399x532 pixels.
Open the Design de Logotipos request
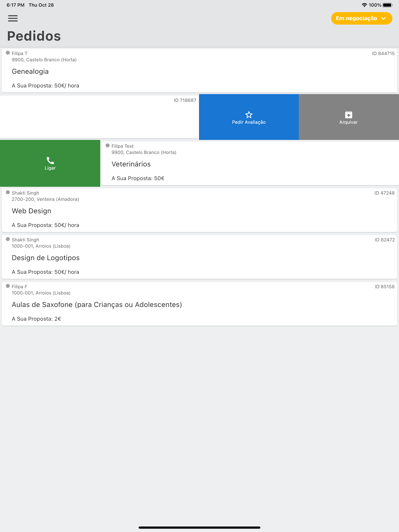click(199, 257)
